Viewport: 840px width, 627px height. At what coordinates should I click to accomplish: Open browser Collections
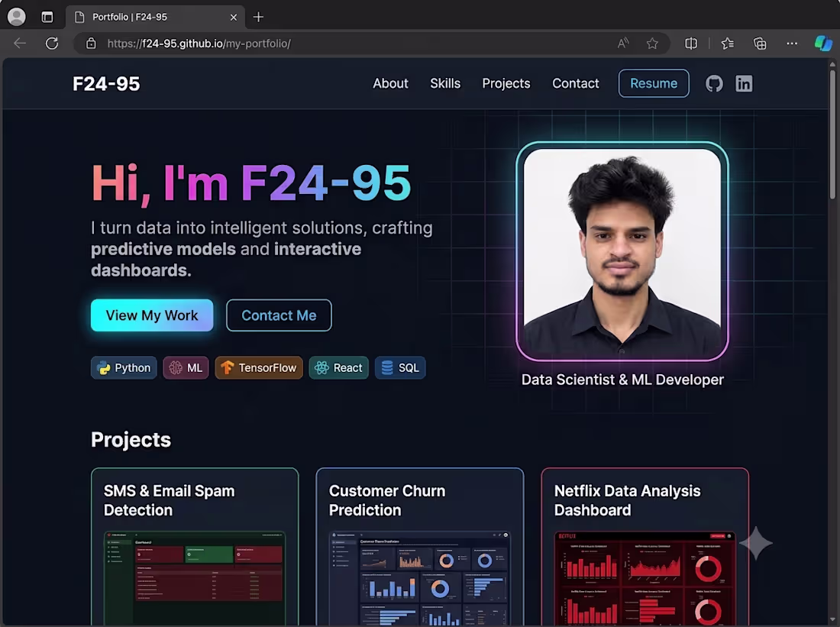tap(760, 44)
